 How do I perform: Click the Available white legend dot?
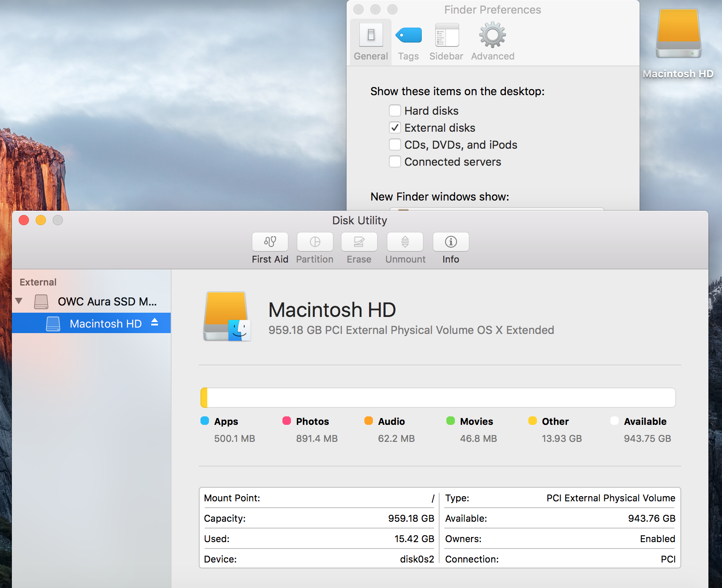coord(615,421)
